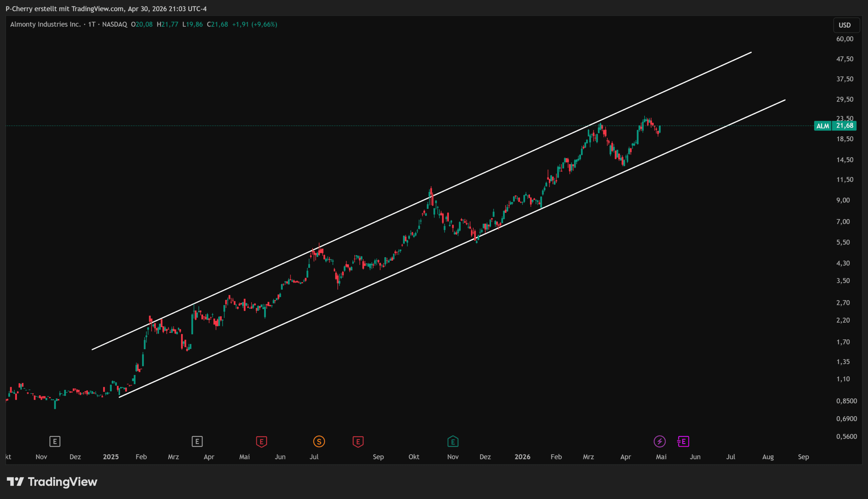Open the grey earnings icon near April 2025
The height and width of the screenshot is (499, 868).
pos(197,441)
